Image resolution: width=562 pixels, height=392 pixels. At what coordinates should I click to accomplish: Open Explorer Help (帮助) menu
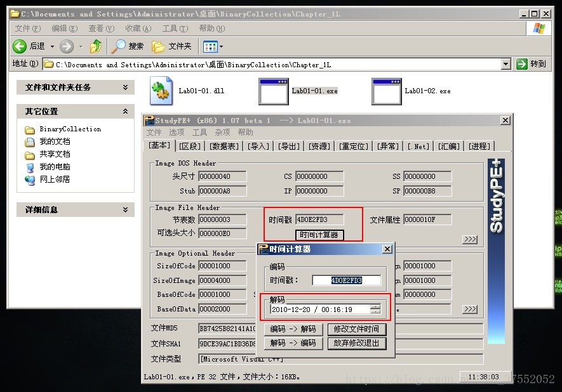pos(212,29)
